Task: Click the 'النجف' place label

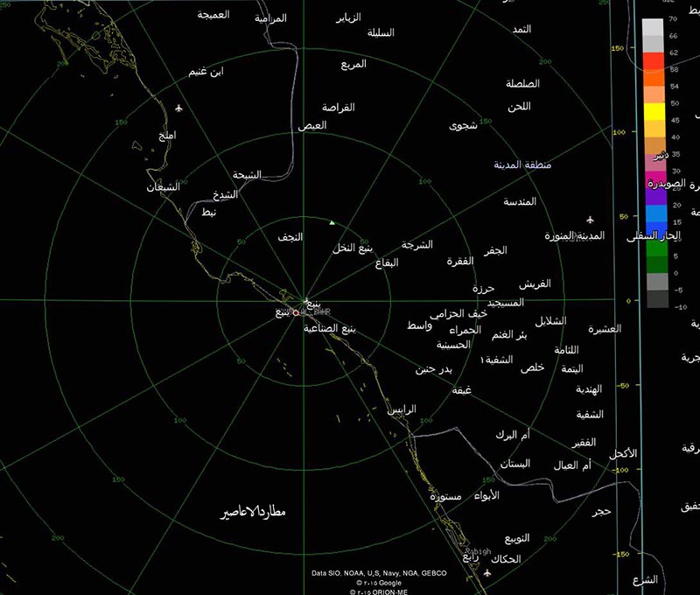Action: (290, 237)
